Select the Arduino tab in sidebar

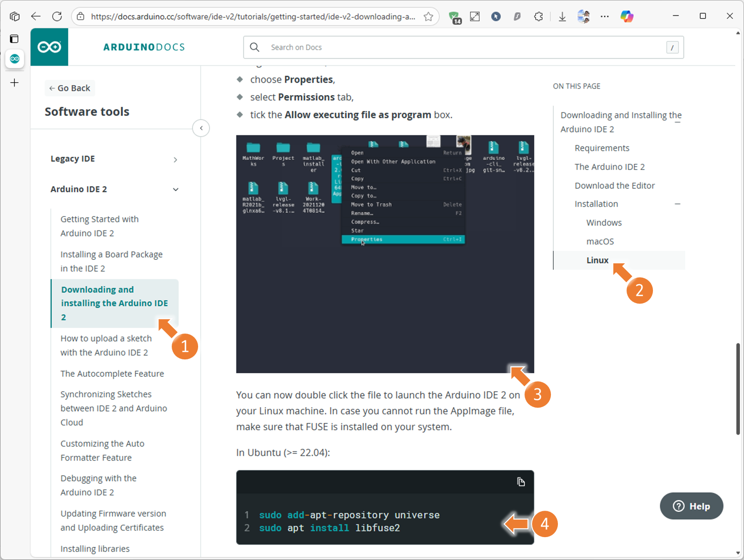(15, 59)
